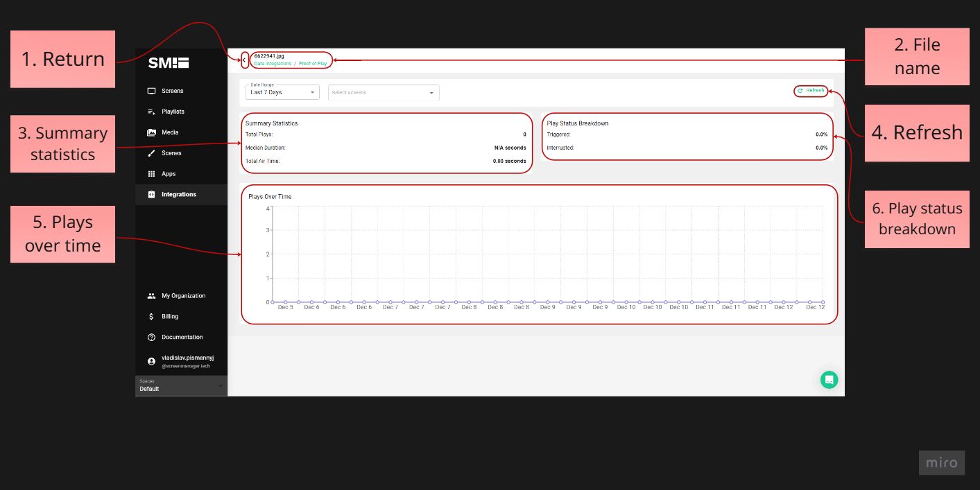Click the Summary Statistics heading
The width and height of the screenshot is (980, 490).
pos(271,123)
